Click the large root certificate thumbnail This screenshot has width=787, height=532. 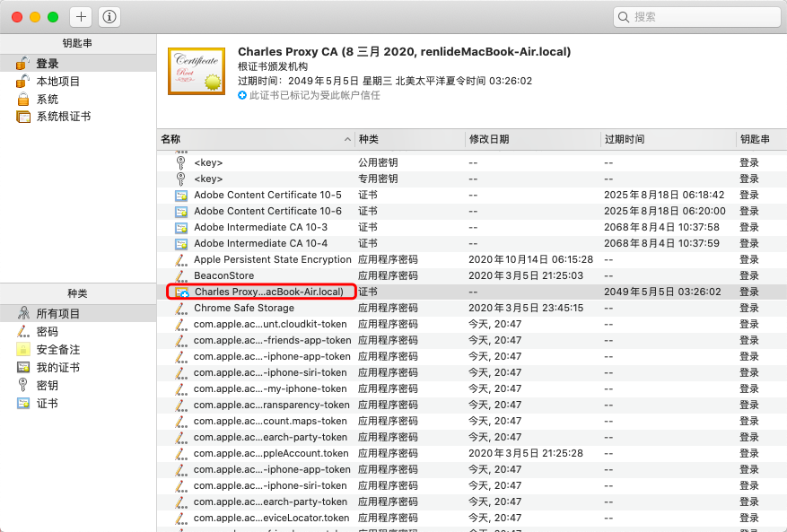click(197, 71)
